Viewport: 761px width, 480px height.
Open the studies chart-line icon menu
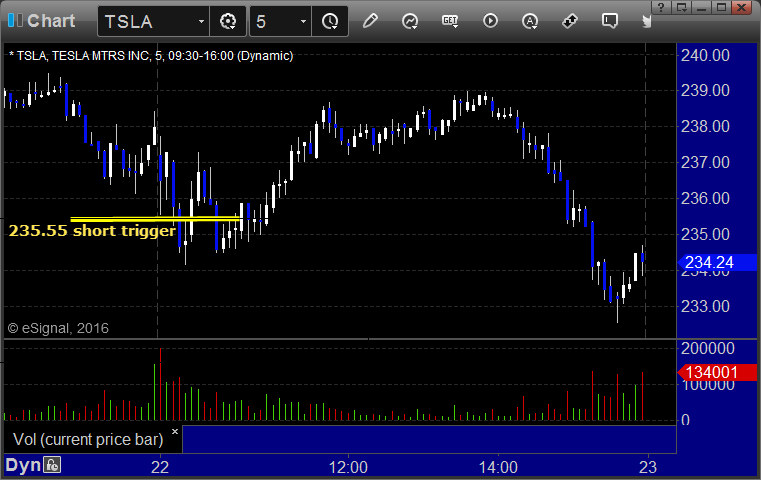pos(410,21)
